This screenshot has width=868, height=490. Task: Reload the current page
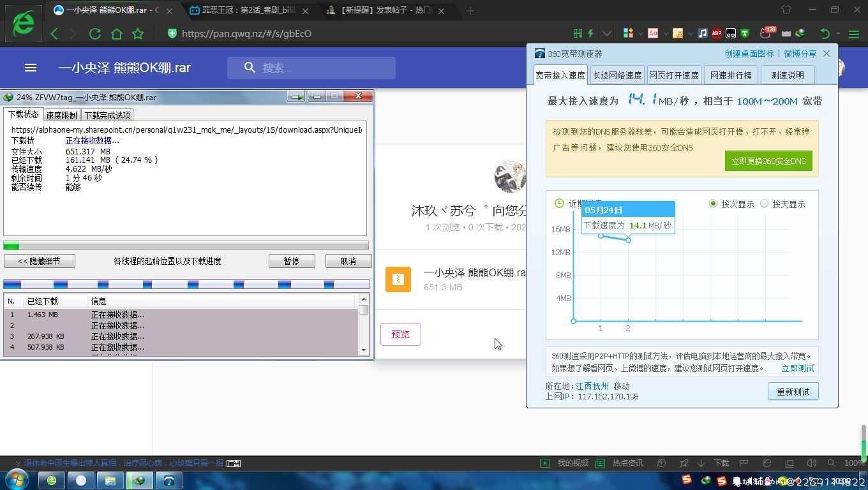94,34
